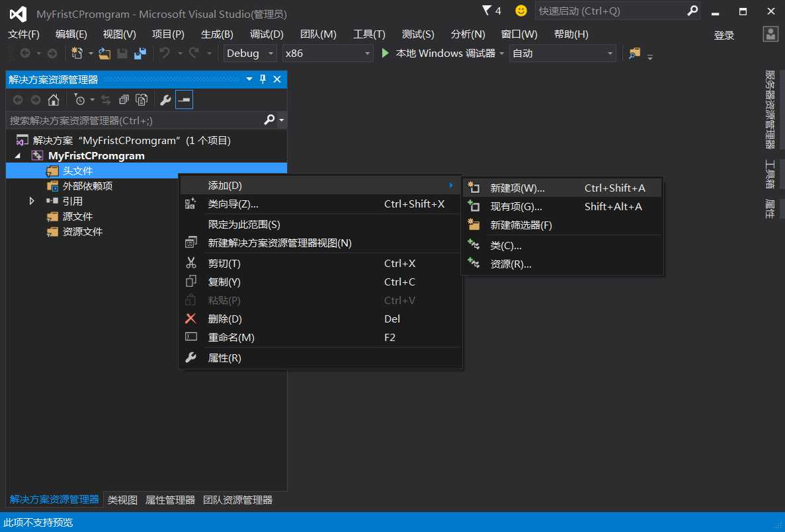Click the 登录 sign-in link
The width and height of the screenshot is (785, 532).
[724, 35]
